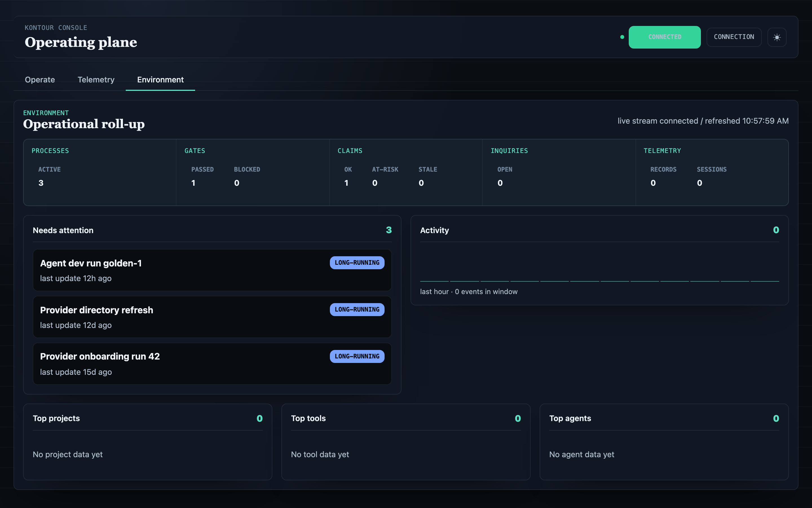Toggle the light theme sun icon

click(777, 37)
